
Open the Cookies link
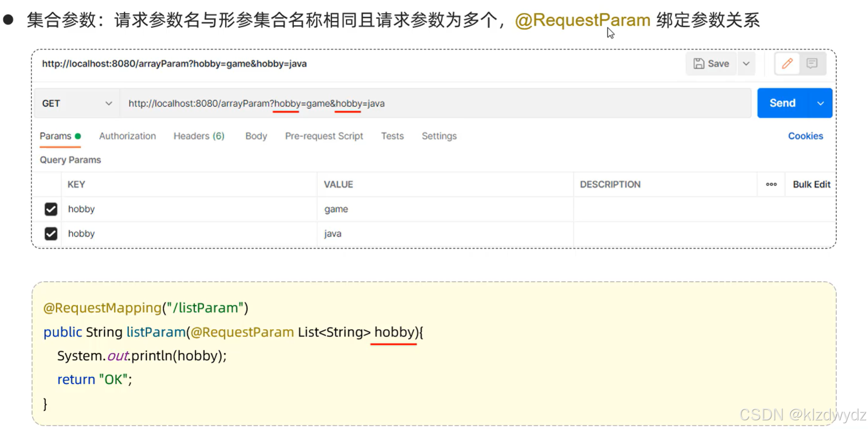pos(805,136)
